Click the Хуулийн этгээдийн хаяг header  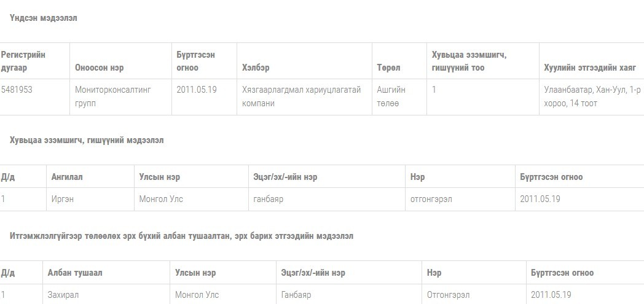tap(590, 68)
